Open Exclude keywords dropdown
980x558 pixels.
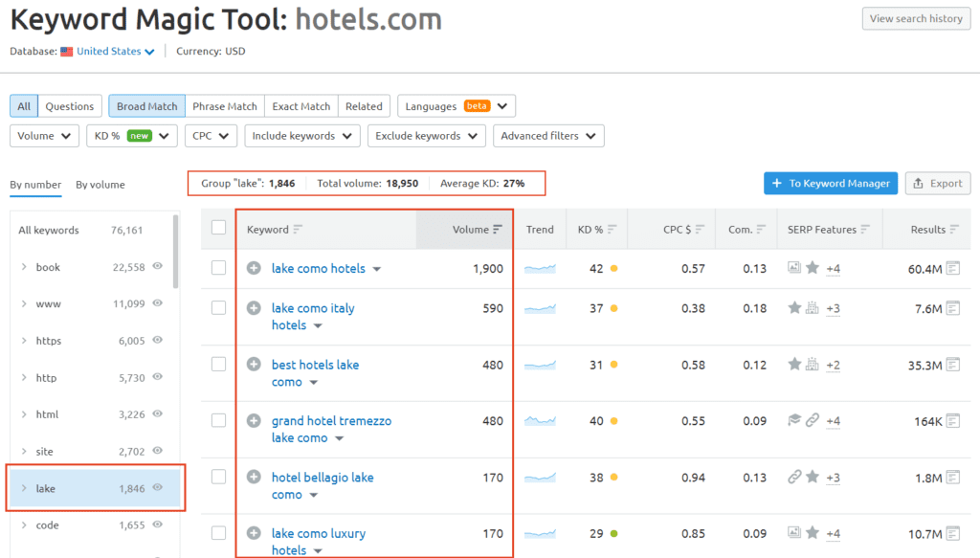tap(427, 136)
